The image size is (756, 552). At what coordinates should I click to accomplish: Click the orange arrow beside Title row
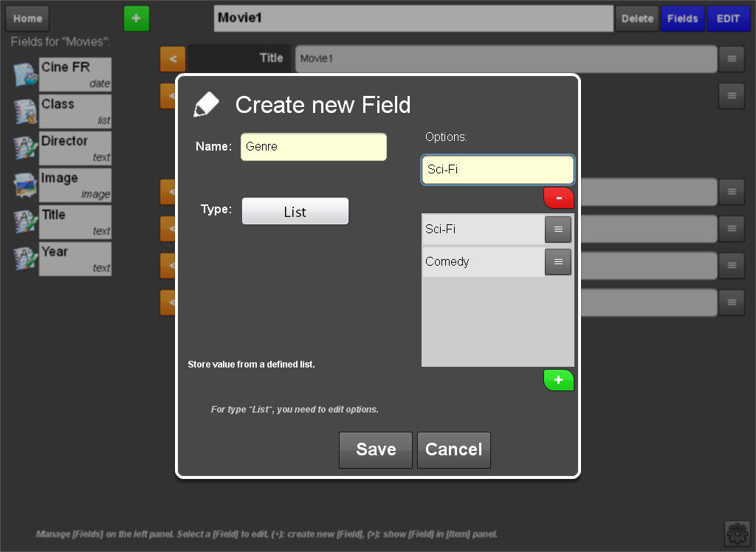pos(173,59)
